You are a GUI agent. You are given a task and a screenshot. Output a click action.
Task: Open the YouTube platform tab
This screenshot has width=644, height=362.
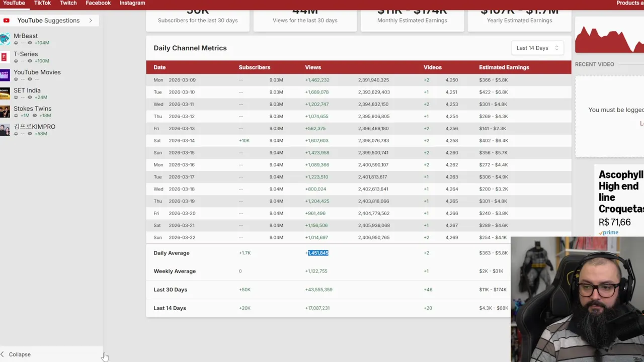(14, 3)
